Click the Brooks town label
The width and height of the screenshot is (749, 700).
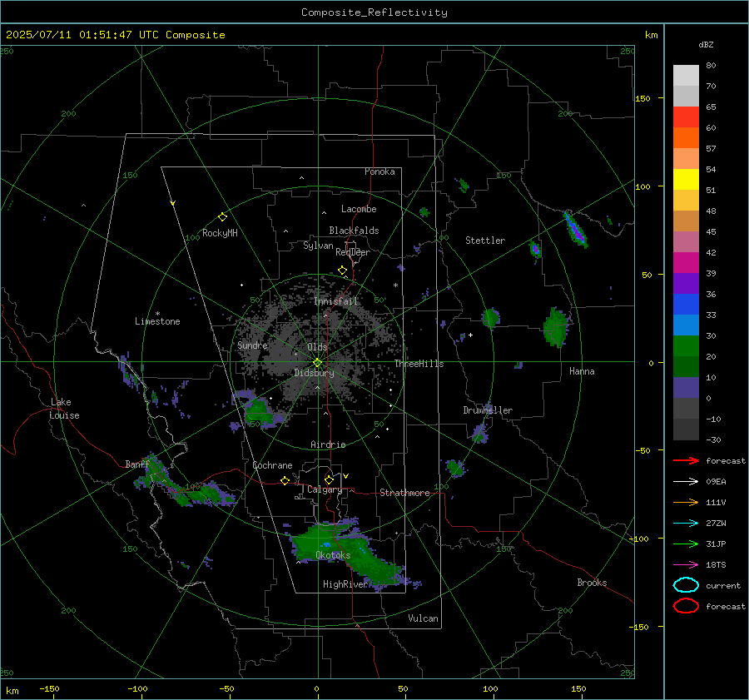point(592,583)
